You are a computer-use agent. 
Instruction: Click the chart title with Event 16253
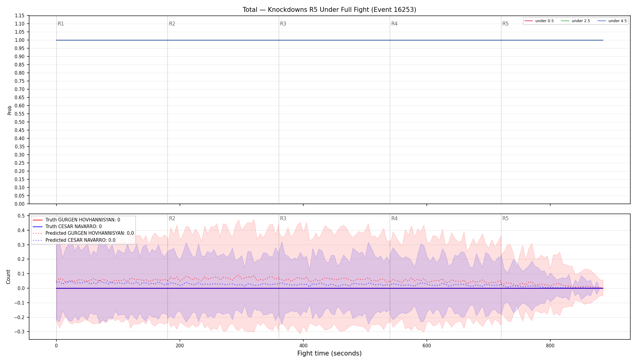click(x=329, y=10)
